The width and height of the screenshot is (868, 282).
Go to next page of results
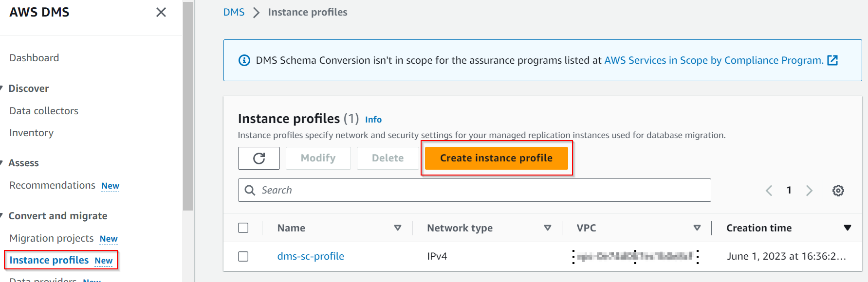click(x=809, y=191)
